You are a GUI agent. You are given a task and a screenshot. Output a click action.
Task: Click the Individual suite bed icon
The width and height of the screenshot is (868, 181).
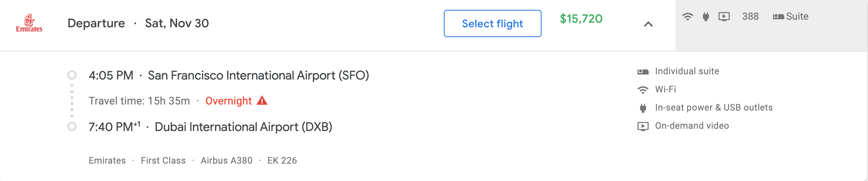(x=643, y=72)
